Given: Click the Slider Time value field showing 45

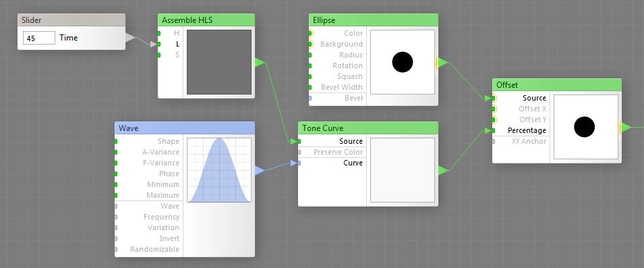Looking at the screenshot, I should (38, 38).
